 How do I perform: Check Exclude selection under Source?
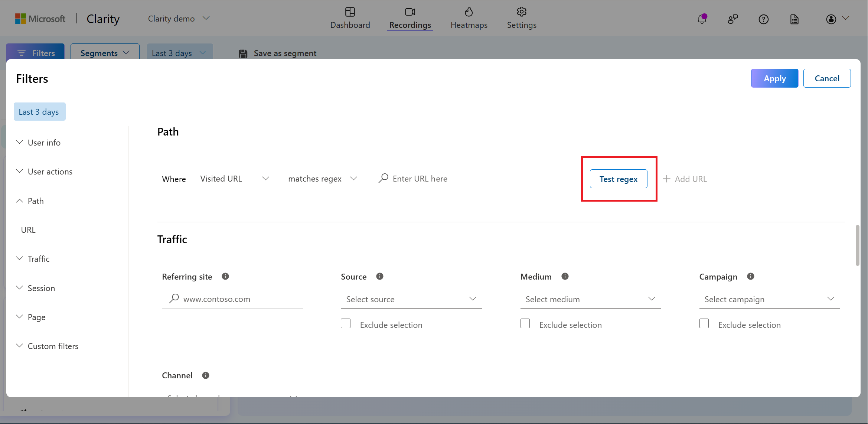coord(346,323)
